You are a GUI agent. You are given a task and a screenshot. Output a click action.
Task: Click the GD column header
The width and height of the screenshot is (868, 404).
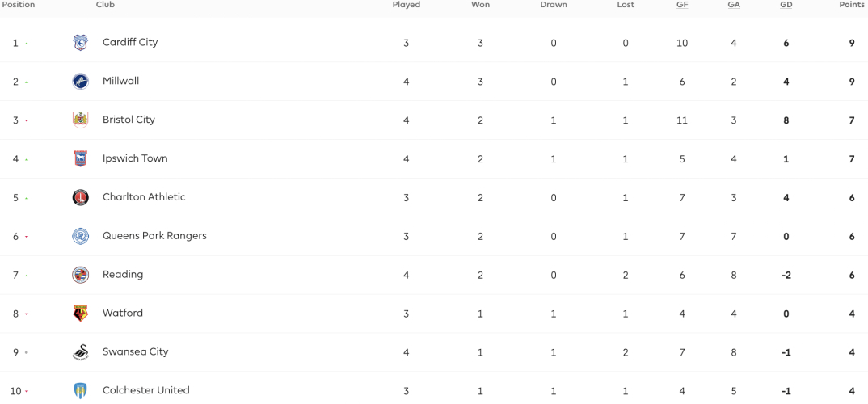coord(786,5)
